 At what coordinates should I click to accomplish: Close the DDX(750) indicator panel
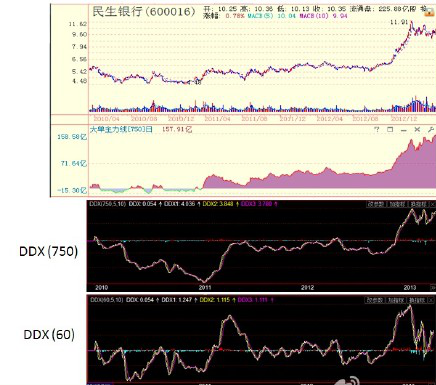click(433, 204)
